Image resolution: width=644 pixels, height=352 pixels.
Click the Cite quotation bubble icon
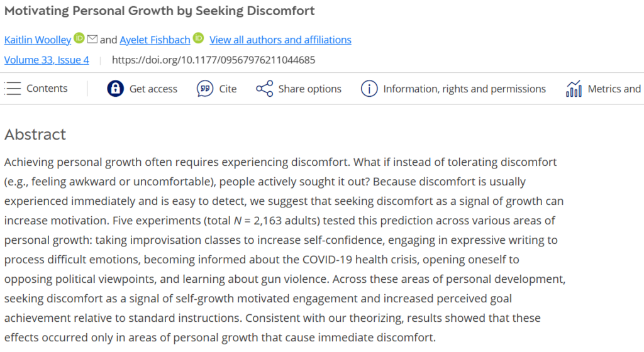[x=205, y=89]
